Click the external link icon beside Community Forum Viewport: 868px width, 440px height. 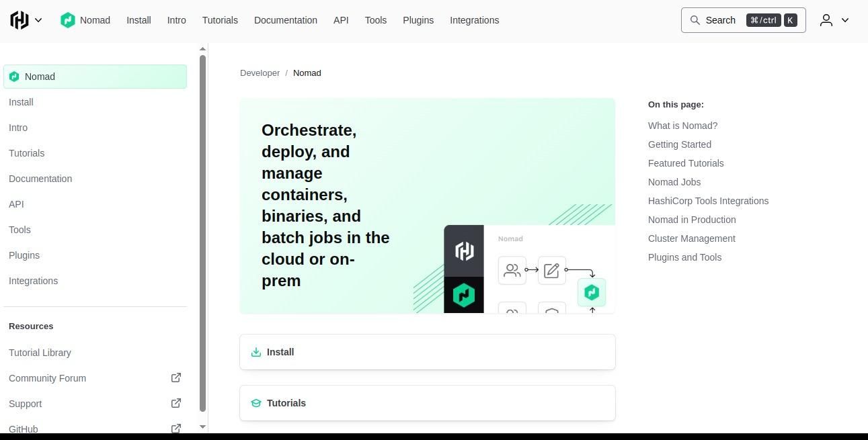[x=176, y=378]
